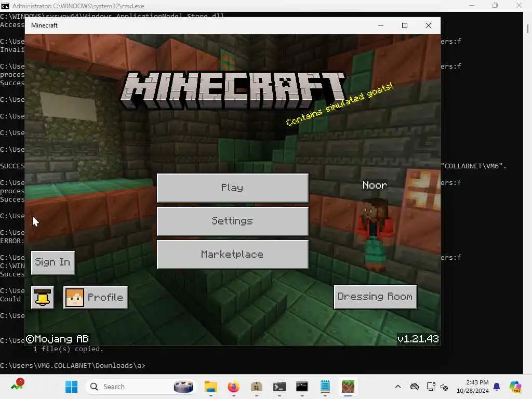
Task: Click the v1.21.43 version text
Action: [418, 339]
